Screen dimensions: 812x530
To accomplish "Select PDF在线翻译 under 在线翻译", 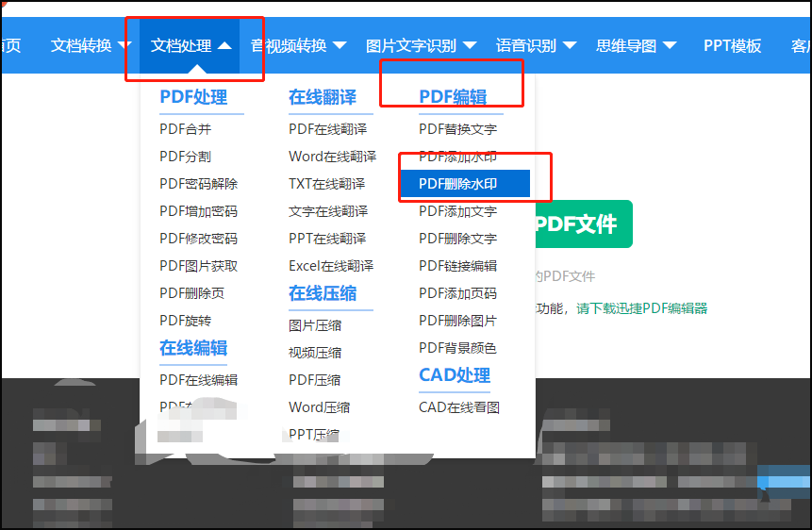I will (327, 129).
